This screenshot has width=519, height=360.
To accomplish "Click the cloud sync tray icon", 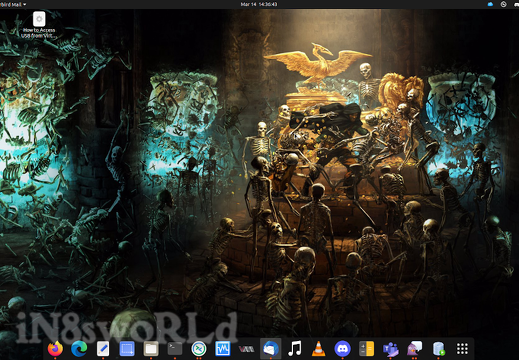I will coord(490,4).
